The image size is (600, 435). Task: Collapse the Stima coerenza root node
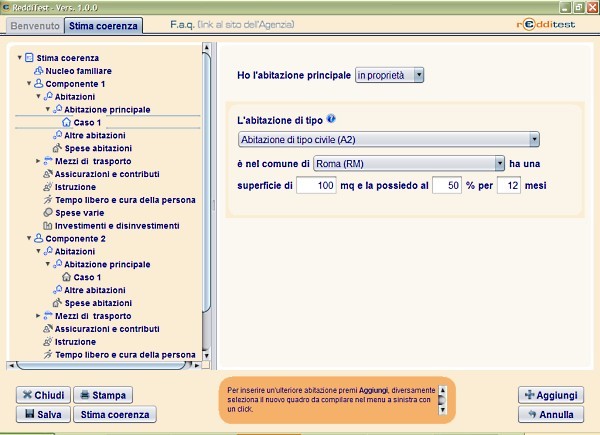click(20, 58)
